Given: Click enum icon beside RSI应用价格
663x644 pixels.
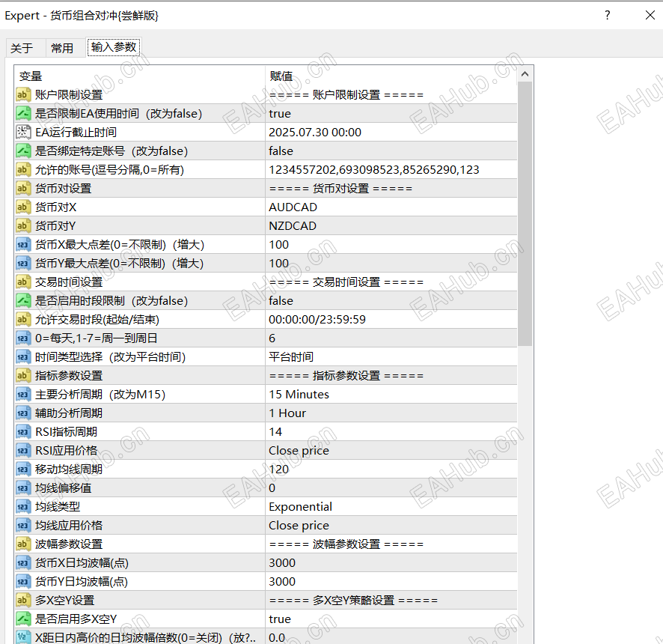Looking at the screenshot, I should pyautogui.click(x=23, y=450).
